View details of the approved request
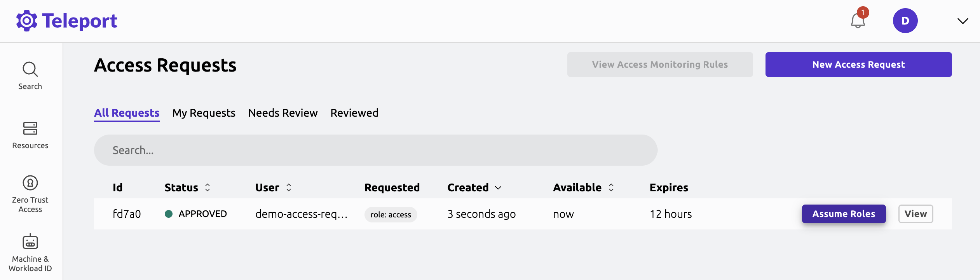 click(x=915, y=213)
